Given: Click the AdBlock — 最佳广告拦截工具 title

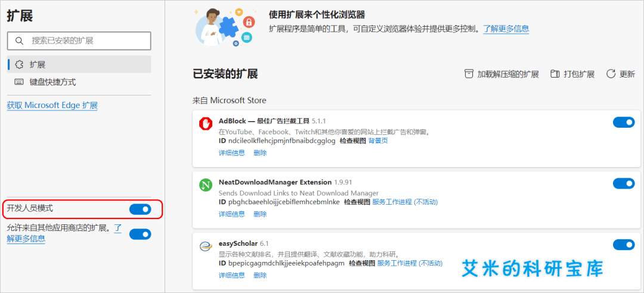Looking at the screenshot, I should coord(264,121).
